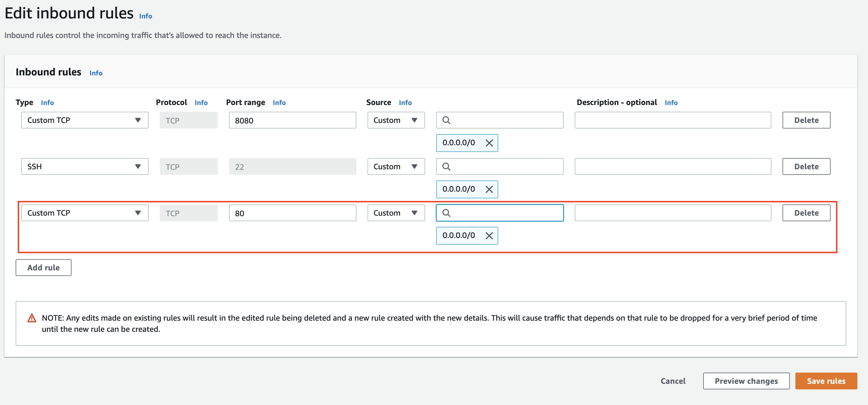Viewport: 868px width, 405px height.
Task: Open Type dropdown for port 80 rule
Action: click(85, 213)
